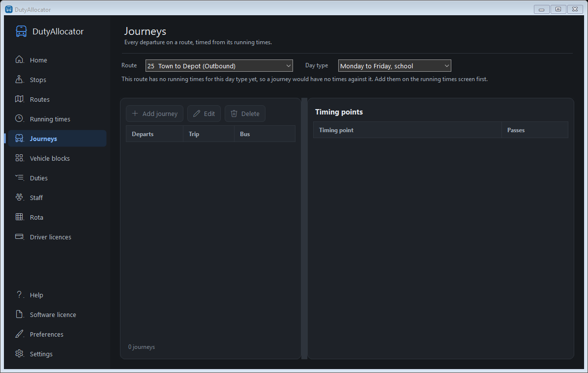Open the Help page

point(58,295)
